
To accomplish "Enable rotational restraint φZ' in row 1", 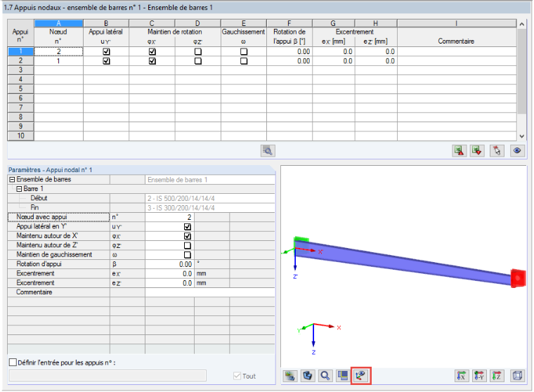I will click(198, 51).
